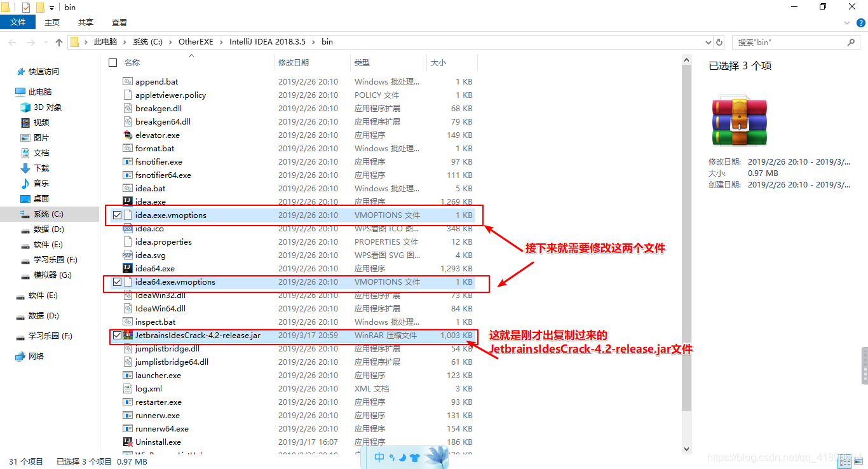Image resolution: width=868 pixels, height=469 pixels.
Task: Switch to large icons view in status bar
Action: [x=858, y=461]
